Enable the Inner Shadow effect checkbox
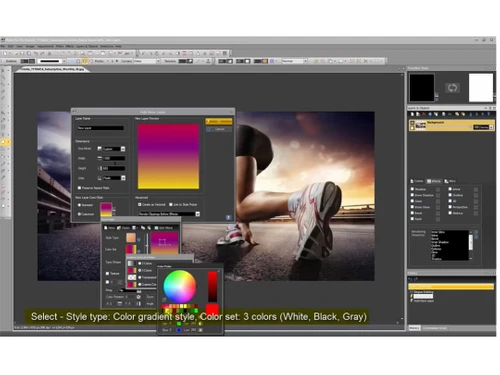The height and width of the screenshot is (375, 500). pyautogui.click(x=412, y=195)
